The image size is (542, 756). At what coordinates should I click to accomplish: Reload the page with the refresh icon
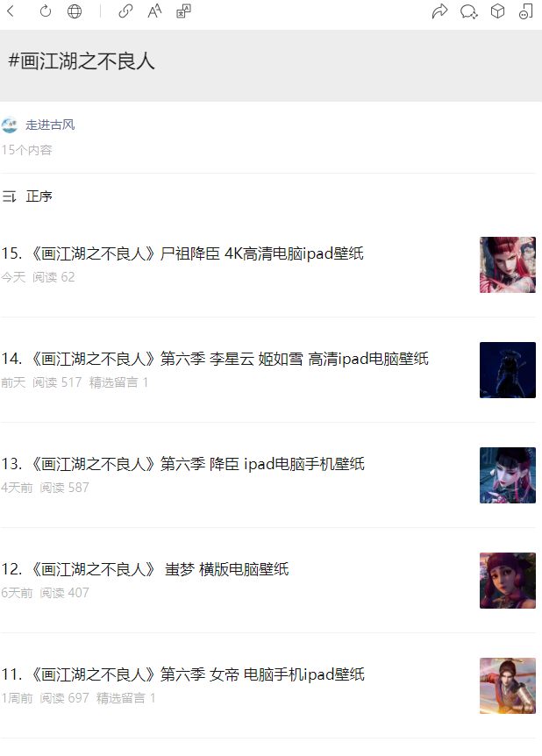click(x=46, y=11)
